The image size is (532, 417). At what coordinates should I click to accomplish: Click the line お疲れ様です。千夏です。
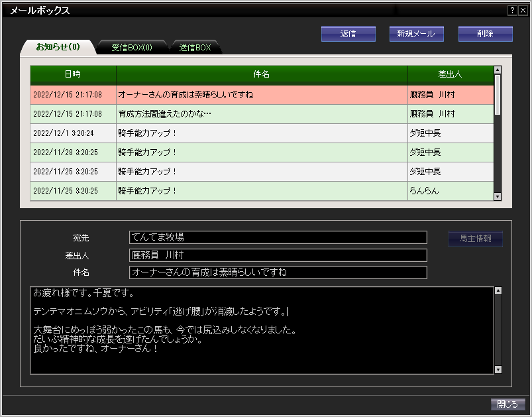[84, 293]
